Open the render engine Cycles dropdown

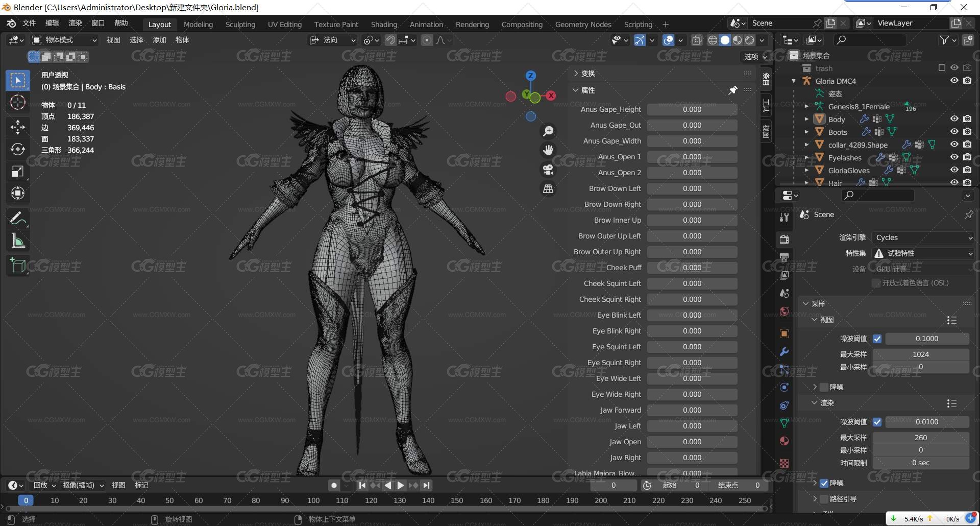point(923,237)
